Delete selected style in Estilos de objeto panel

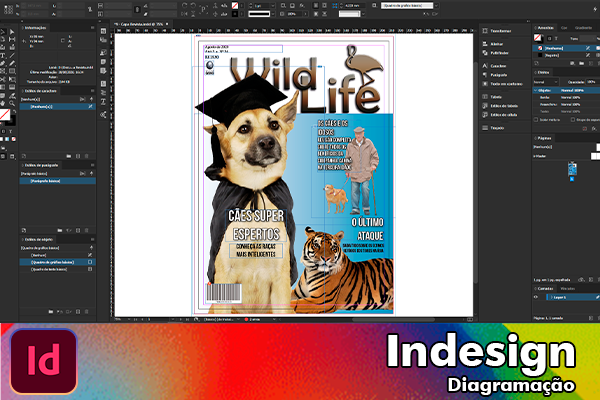(86, 312)
